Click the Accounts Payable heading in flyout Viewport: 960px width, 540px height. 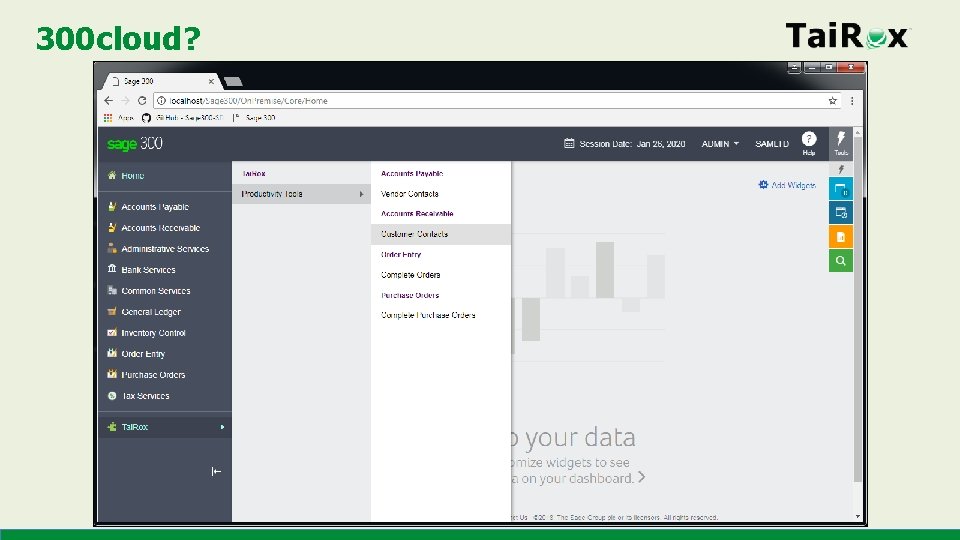click(412, 174)
